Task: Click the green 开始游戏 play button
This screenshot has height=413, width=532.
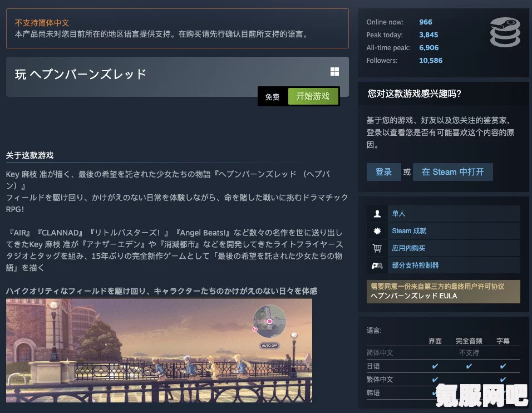Action: point(313,96)
